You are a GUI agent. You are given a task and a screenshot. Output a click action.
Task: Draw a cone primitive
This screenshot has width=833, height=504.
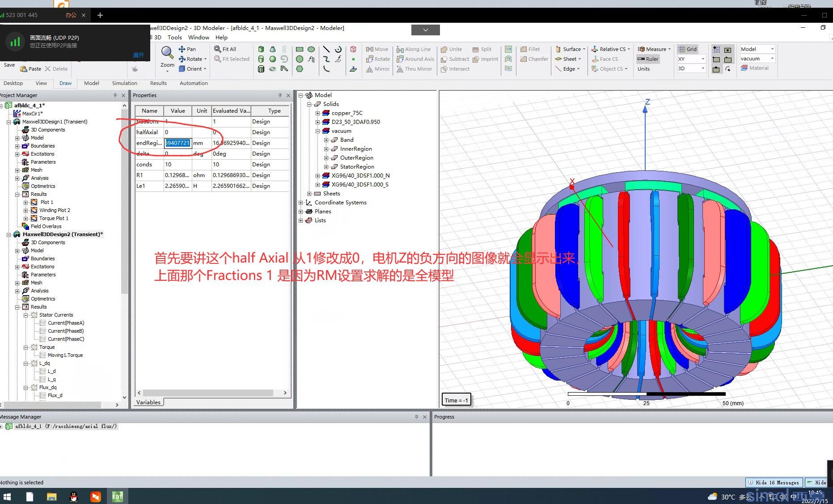[273, 49]
